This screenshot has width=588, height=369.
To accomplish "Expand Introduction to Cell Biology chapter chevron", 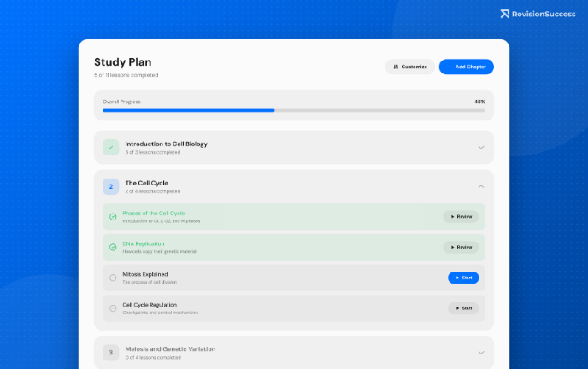I will pos(480,147).
